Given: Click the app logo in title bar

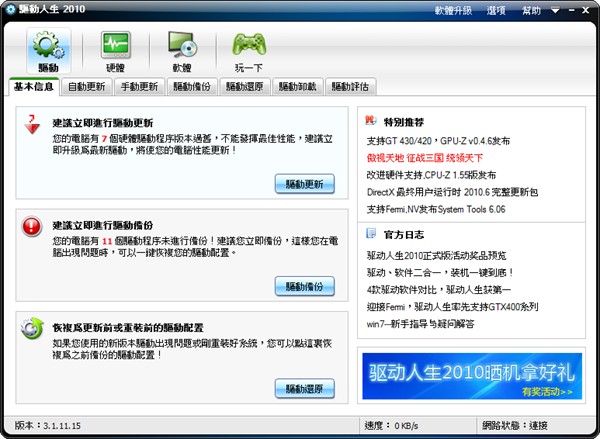Looking at the screenshot, I should click(x=10, y=9).
